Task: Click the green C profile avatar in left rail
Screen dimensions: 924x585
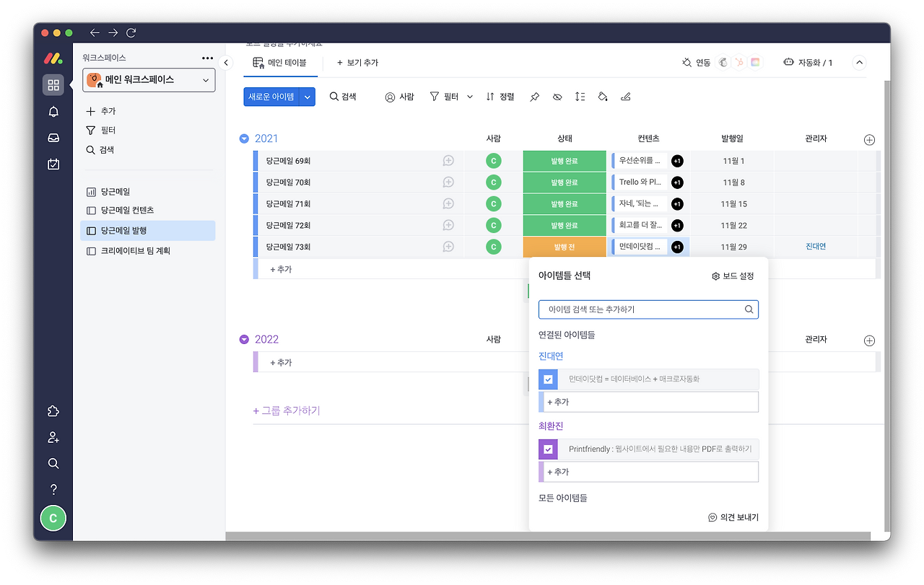Action: 53,518
